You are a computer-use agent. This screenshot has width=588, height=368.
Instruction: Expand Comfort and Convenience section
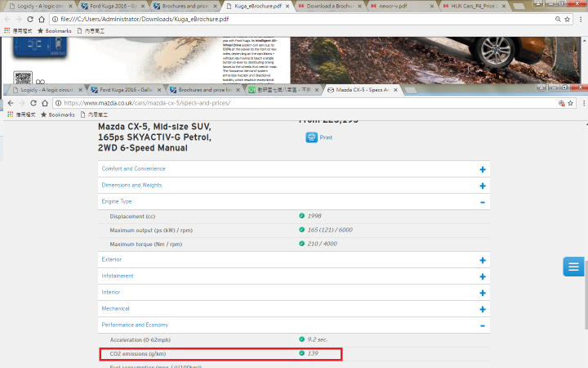[x=483, y=170]
